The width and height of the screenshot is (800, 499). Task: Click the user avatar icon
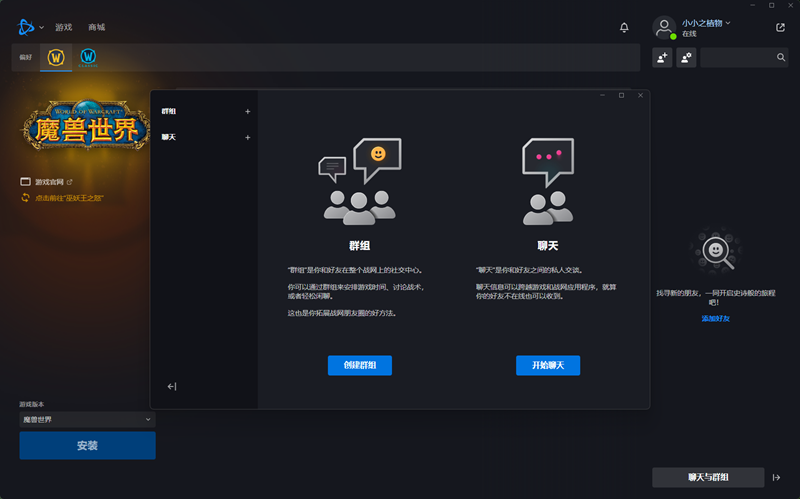pos(664,27)
